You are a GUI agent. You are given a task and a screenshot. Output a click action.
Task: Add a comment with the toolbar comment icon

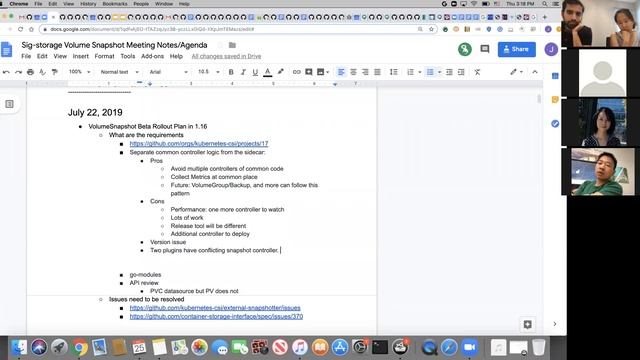[x=309, y=72]
